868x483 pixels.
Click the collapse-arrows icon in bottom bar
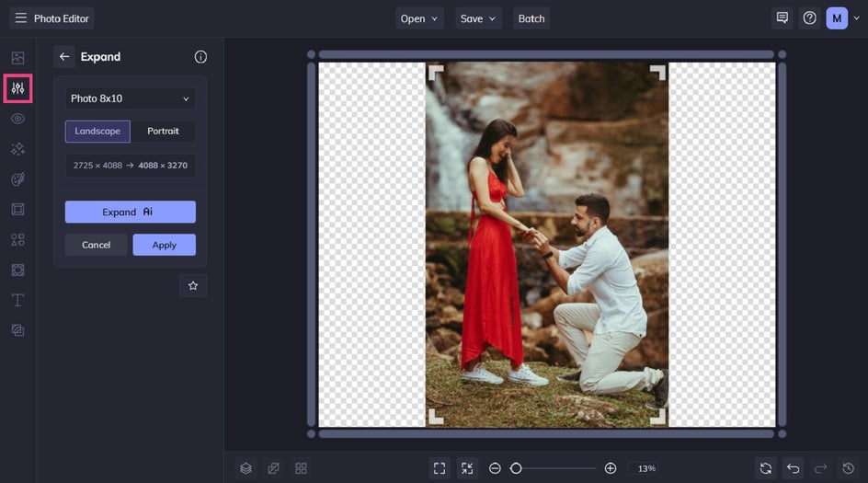pos(467,468)
